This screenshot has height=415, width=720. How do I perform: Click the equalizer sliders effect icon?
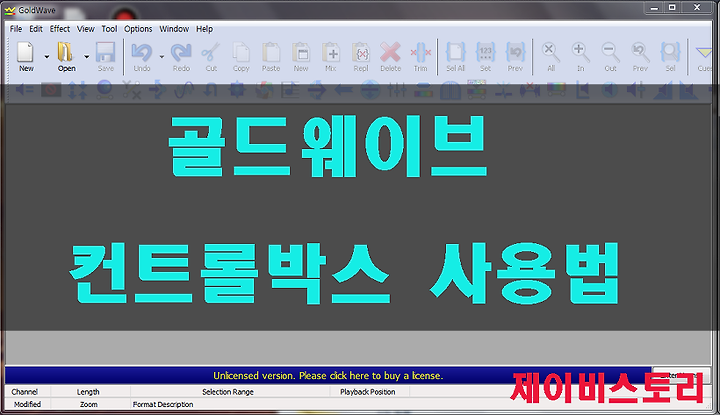397,90
